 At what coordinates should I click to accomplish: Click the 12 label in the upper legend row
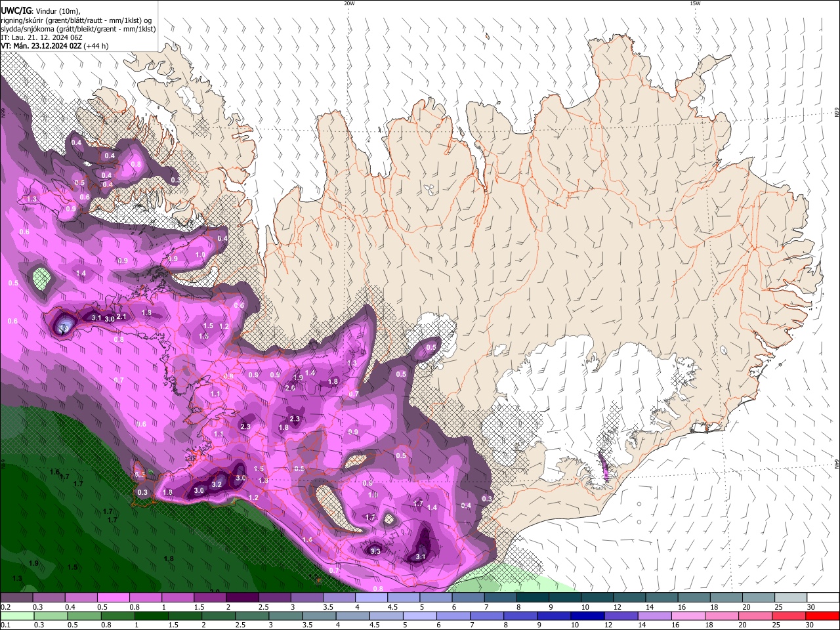point(617,607)
